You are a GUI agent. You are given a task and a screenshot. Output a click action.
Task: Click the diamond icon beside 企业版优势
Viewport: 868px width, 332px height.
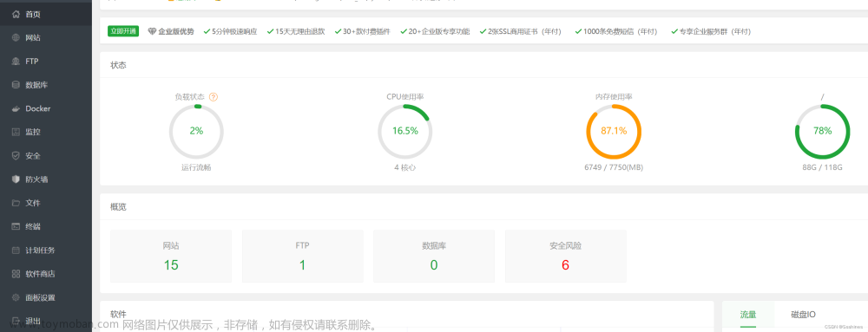pos(152,31)
